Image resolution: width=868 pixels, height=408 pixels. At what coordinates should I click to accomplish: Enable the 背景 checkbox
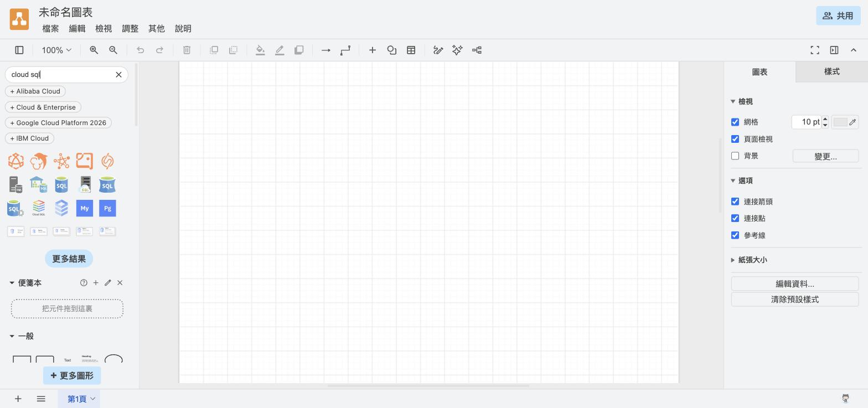[x=735, y=156]
